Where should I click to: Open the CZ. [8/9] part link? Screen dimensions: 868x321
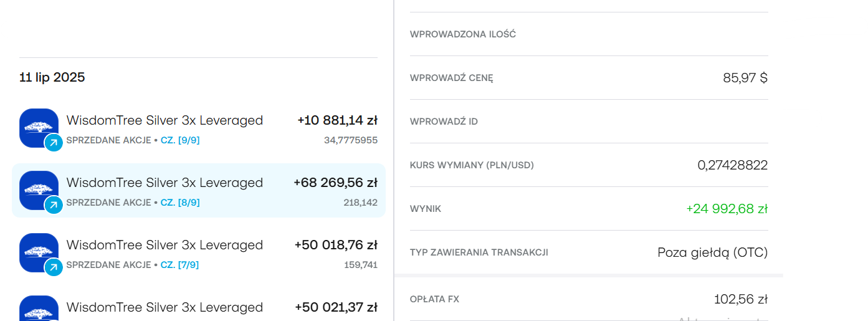point(180,203)
